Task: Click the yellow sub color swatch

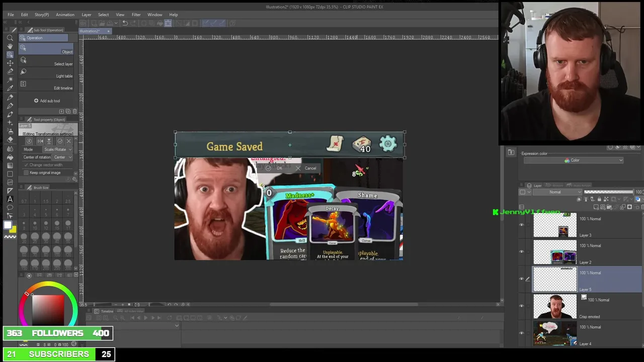Action: click(x=13, y=230)
